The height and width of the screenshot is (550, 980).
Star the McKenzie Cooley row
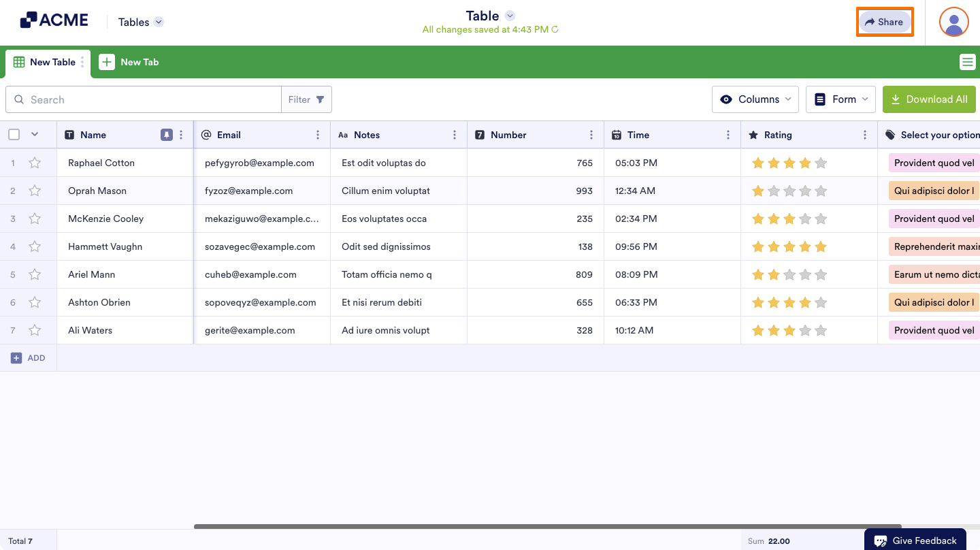[35, 219]
